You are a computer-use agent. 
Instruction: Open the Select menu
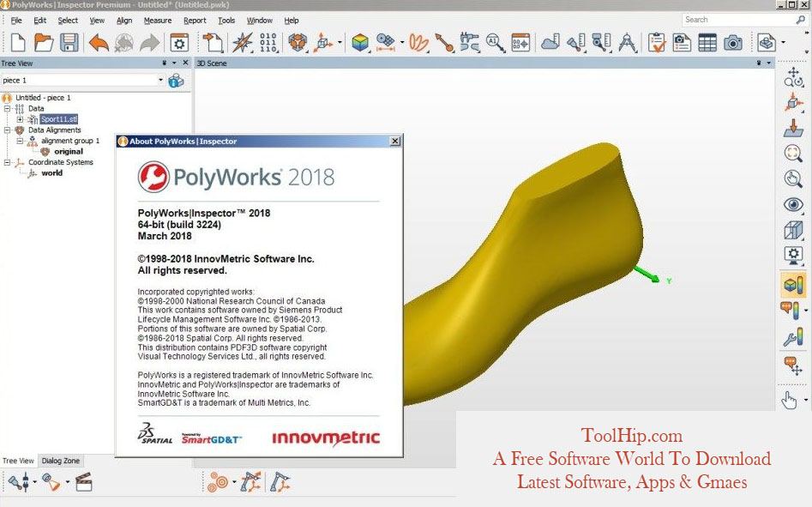click(x=68, y=21)
